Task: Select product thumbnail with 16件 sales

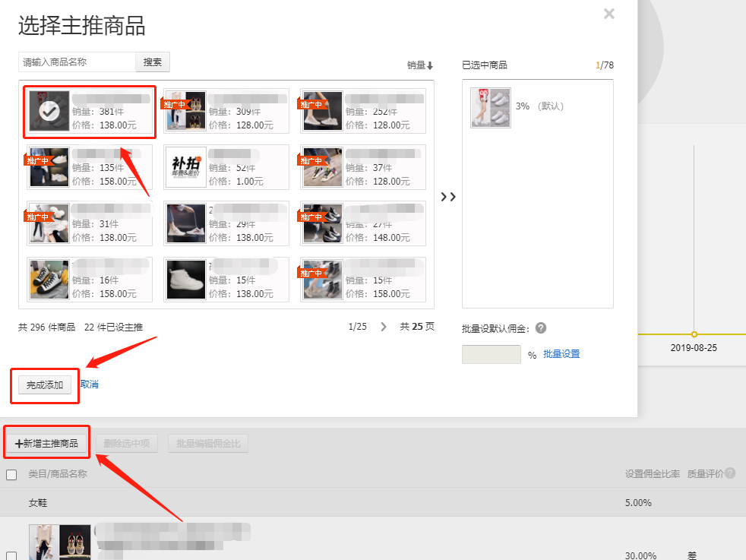Action: 49,280
